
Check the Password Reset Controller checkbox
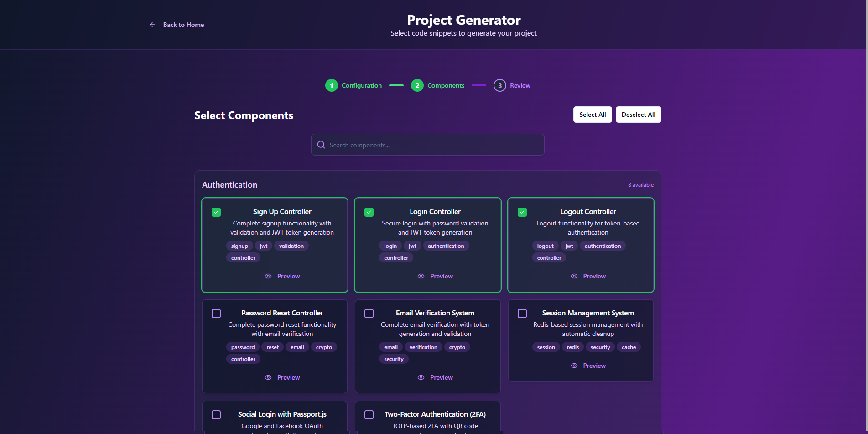click(x=216, y=314)
